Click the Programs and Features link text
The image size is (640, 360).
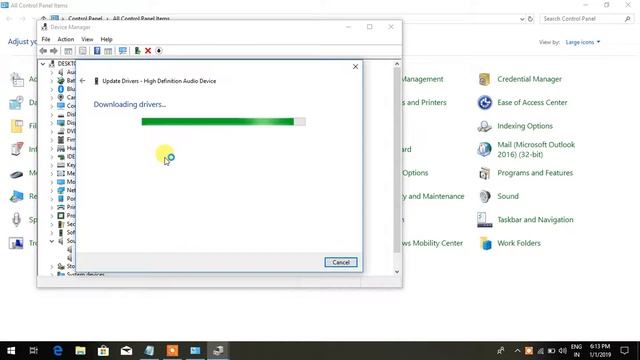pos(535,173)
